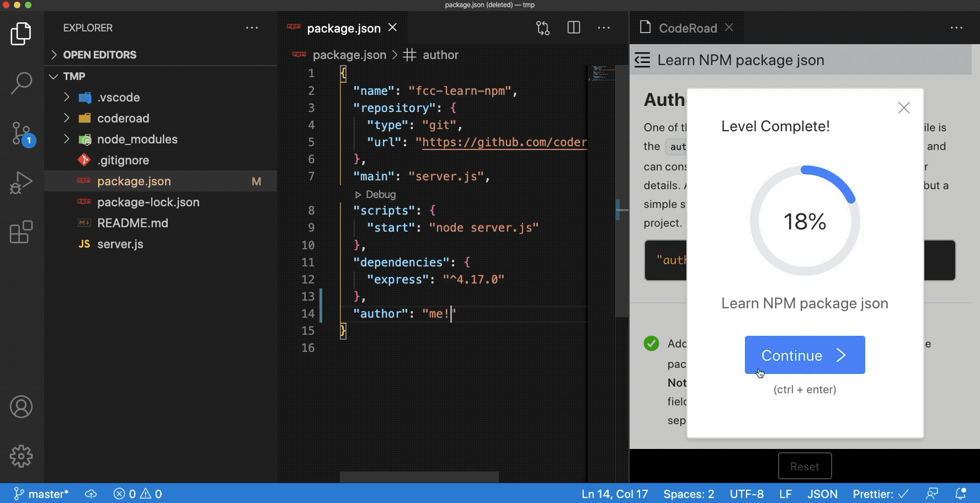Image resolution: width=980 pixels, height=503 pixels.
Task: Collapse the TMP folder section
Action: [x=53, y=76]
